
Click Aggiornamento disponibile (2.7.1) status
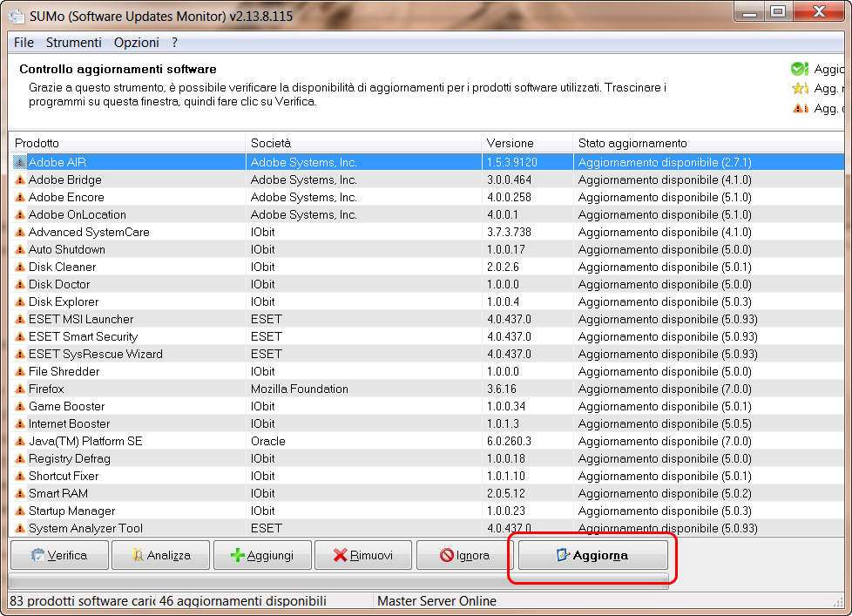(x=665, y=162)
